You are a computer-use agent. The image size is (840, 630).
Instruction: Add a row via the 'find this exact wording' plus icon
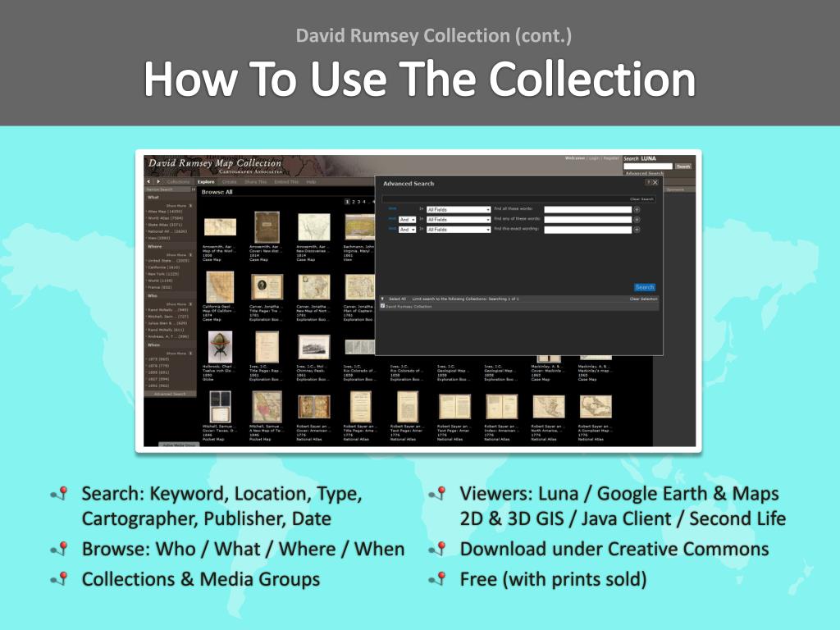(637, 230)
